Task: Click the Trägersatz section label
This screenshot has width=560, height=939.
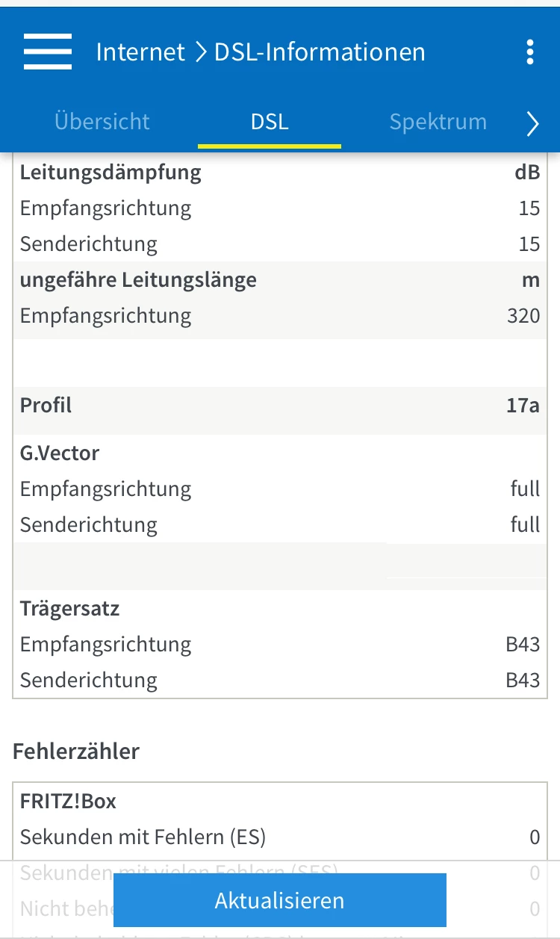Action: coord(69,609)
